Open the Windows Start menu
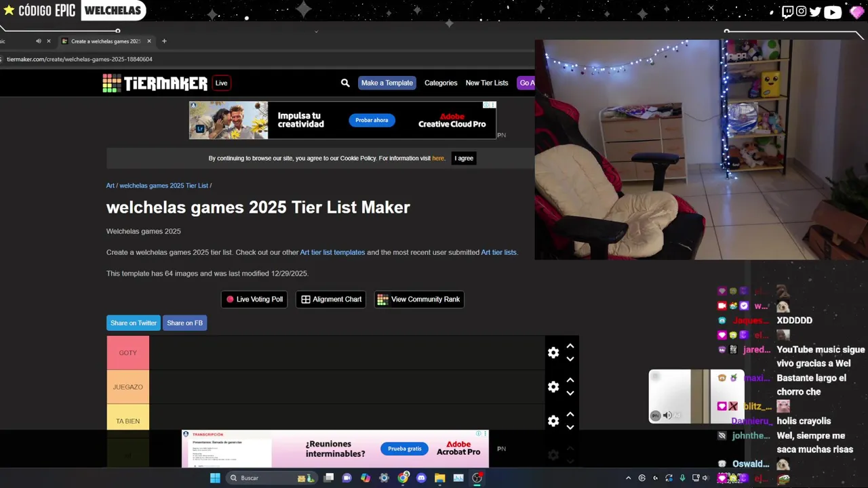This screenshot has width=868, height=488. 215,478
